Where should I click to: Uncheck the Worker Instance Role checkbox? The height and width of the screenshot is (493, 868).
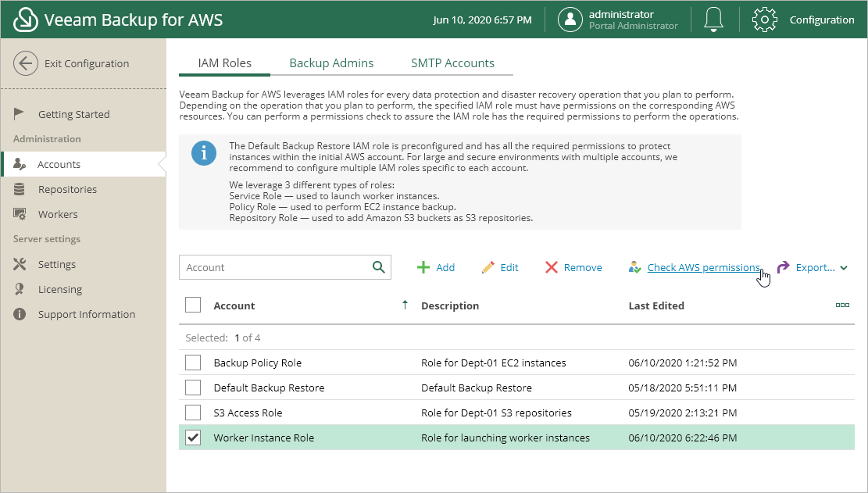[193, 438]
